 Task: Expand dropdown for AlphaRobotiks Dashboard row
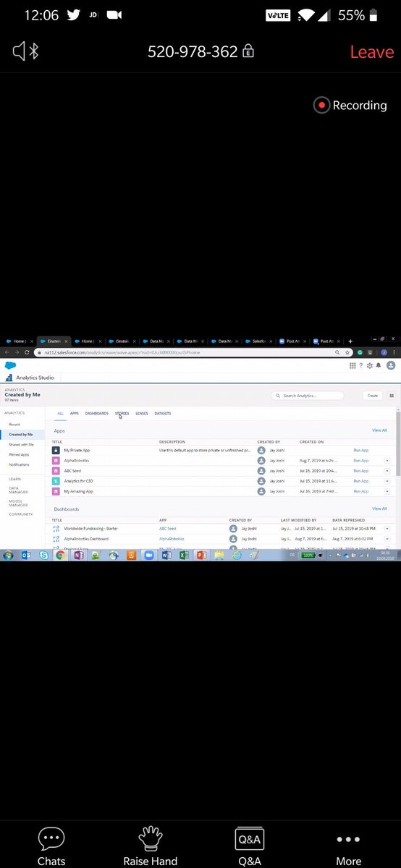point(387,539)
